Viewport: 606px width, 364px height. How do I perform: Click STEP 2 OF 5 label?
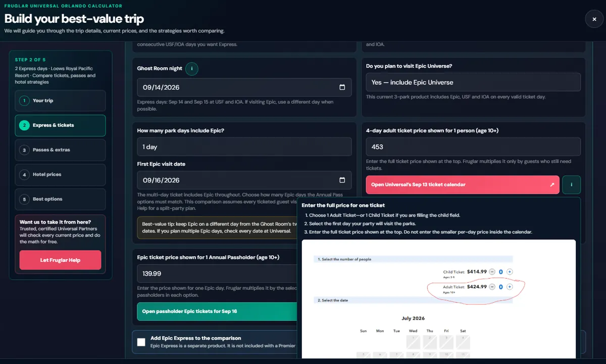point(30,60)
